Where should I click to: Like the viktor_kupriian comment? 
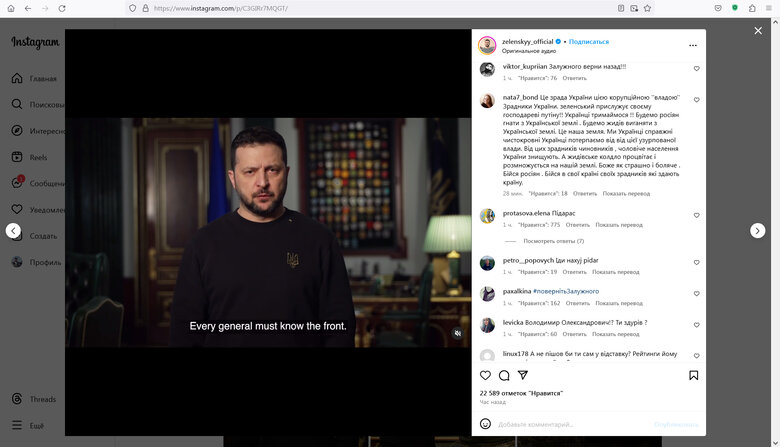tap(696, 69)
